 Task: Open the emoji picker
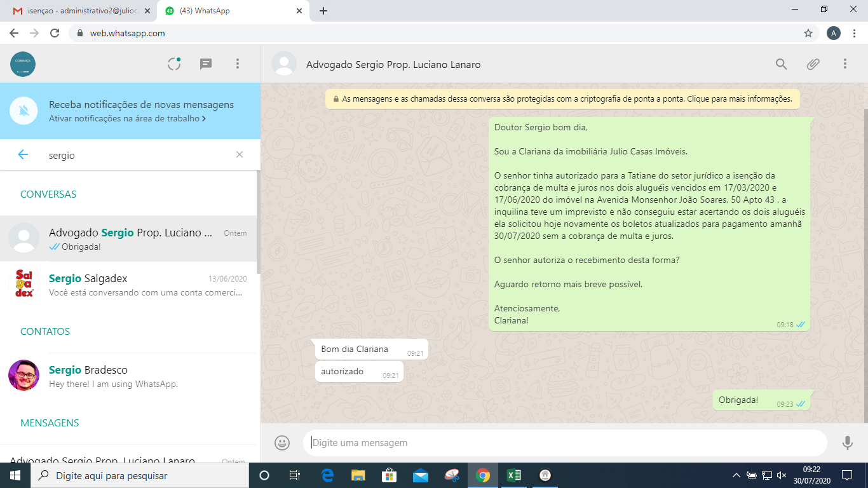point(282,443)
